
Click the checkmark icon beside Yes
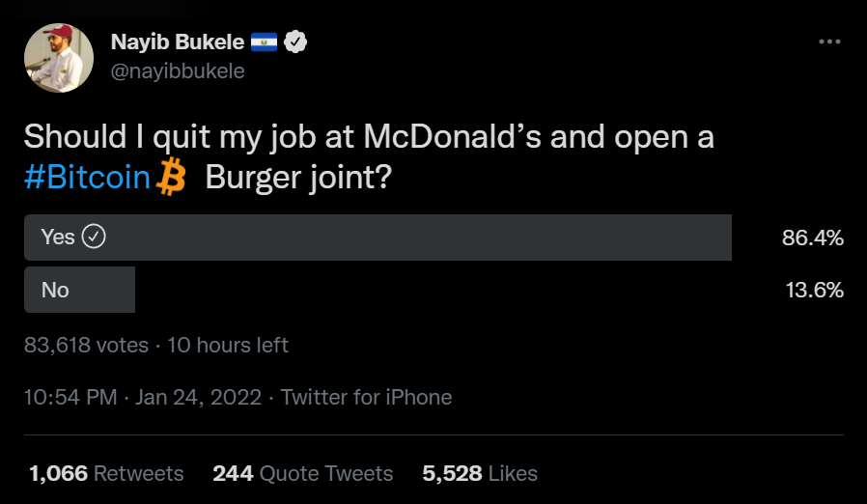94,237
